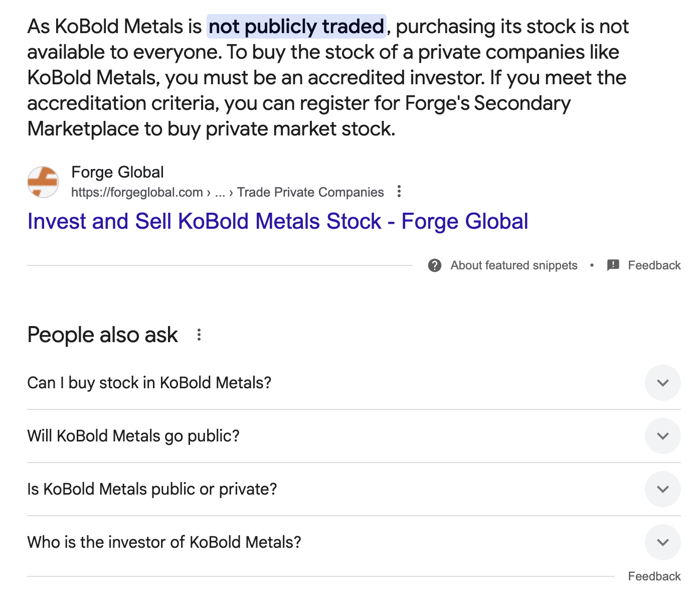Click the 'Can I buy stock in KoBold Metals?' question text
Viewport: 700px width, 615px height.
pos(149,383)
